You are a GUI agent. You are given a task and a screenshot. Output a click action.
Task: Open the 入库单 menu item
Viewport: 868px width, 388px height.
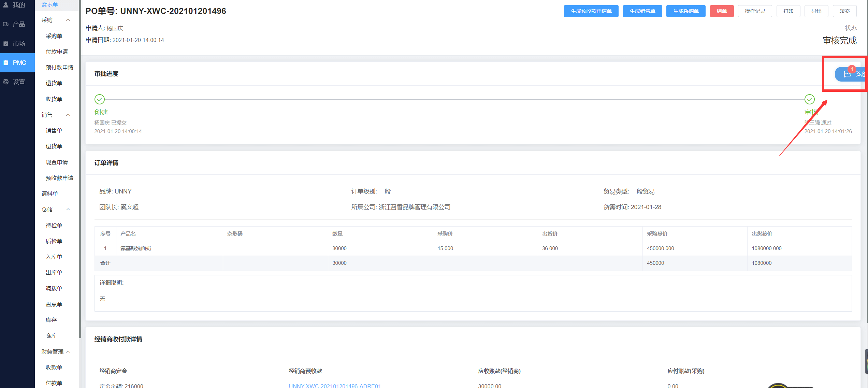[x=54, y=257]
